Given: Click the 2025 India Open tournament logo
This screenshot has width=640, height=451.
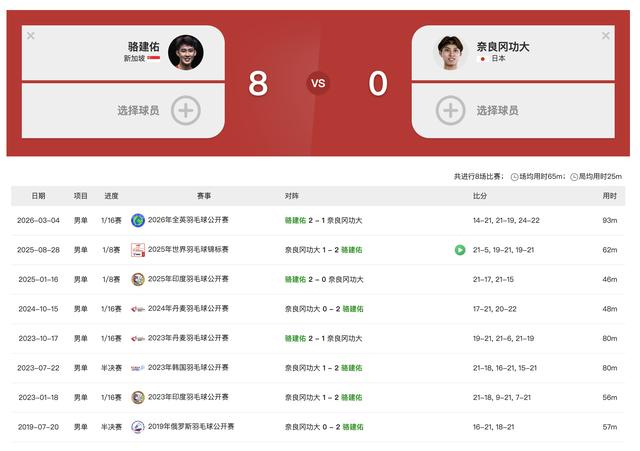Looking at the screenshot, I should 138,280.
